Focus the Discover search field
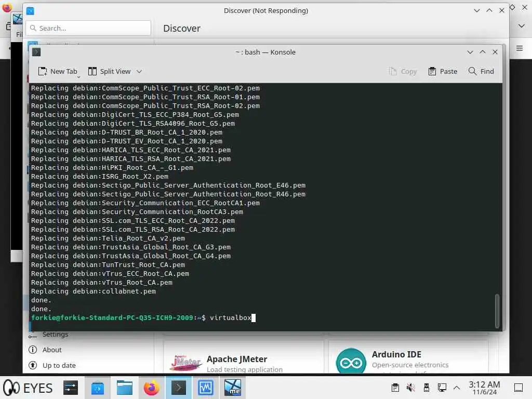Image resolution: width=532 pixels, height=399 pixels. (88, 28)
